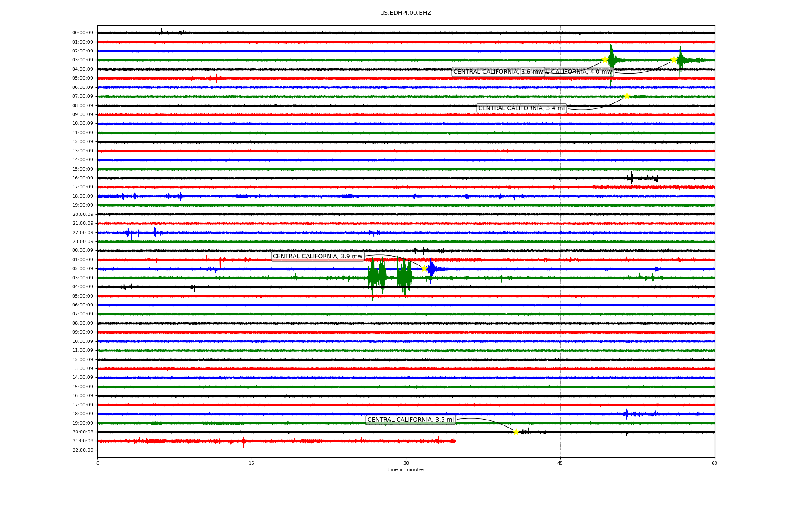Image resolution: width=812 pixels, height=508 pixels.
Task: Click the x-axis tick label 30
Action: (x=406, y=463)
